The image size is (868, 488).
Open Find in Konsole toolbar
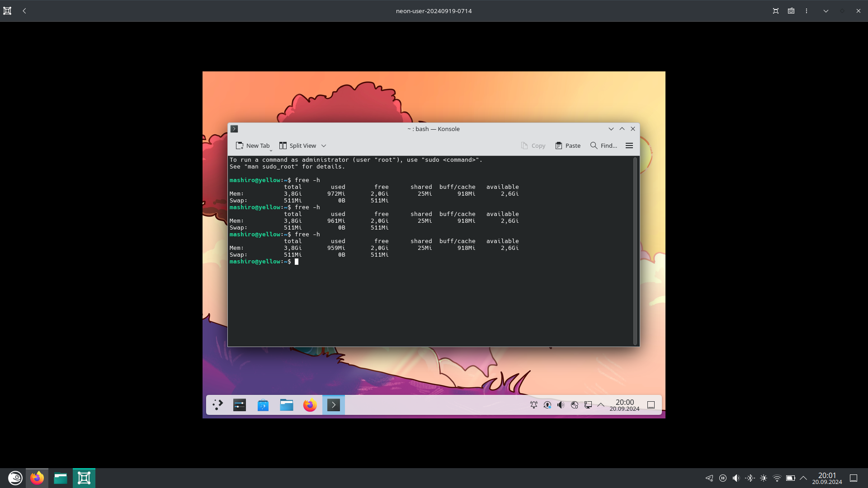[604, 145]
